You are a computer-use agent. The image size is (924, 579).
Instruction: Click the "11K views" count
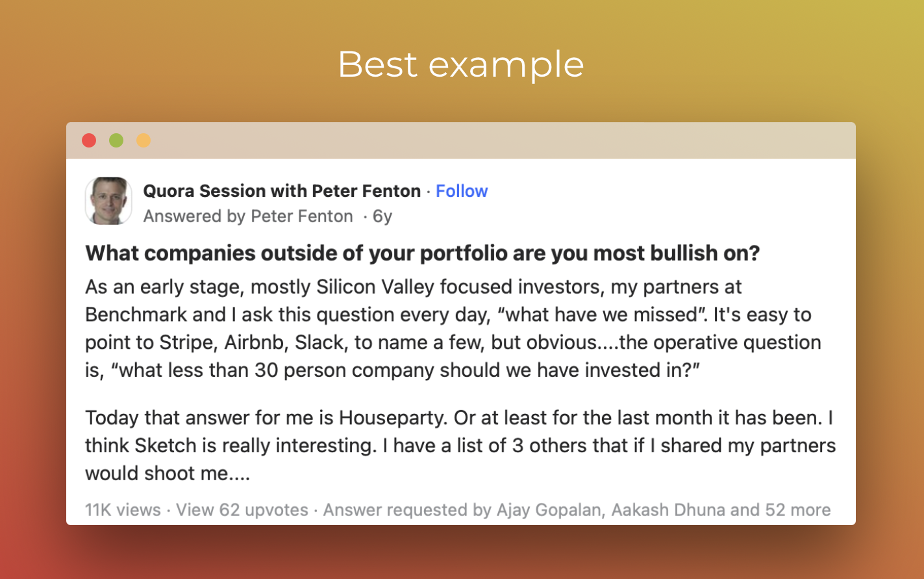123,510
